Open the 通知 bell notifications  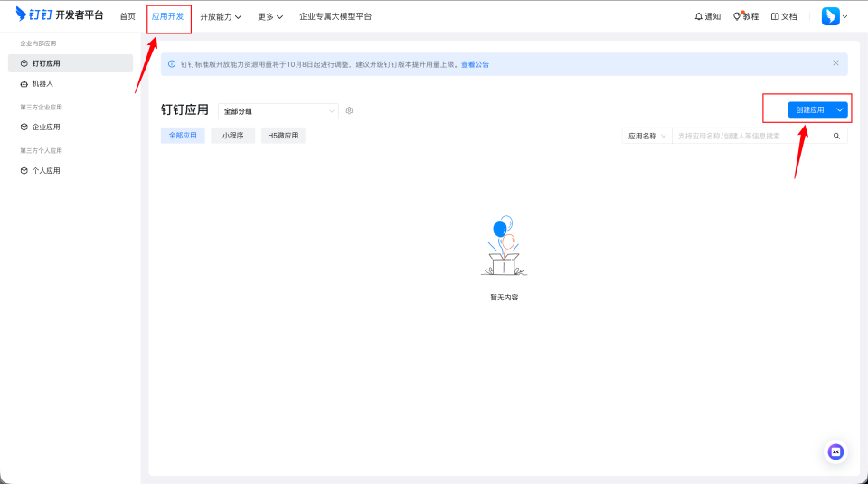coord(707,16)
